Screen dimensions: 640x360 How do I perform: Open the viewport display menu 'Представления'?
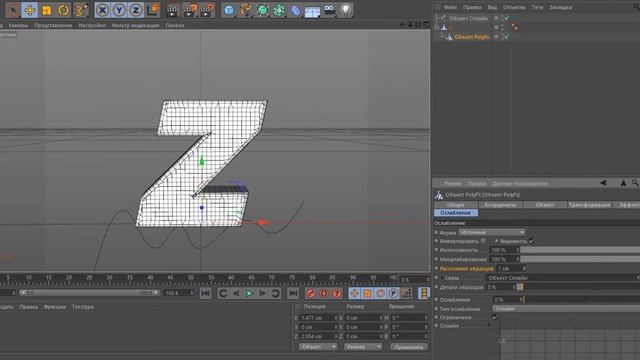53,25
